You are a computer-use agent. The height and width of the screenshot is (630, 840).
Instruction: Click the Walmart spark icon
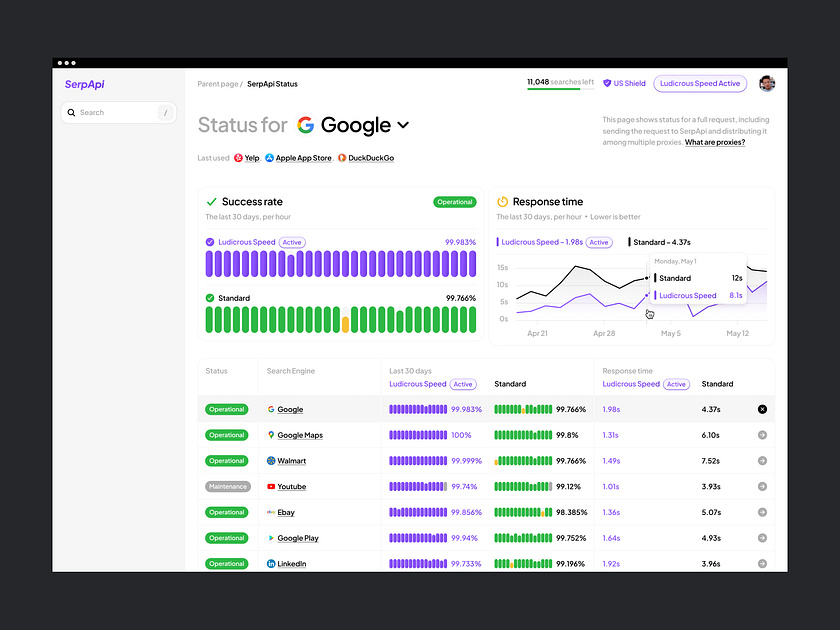[x=271, y=461]
